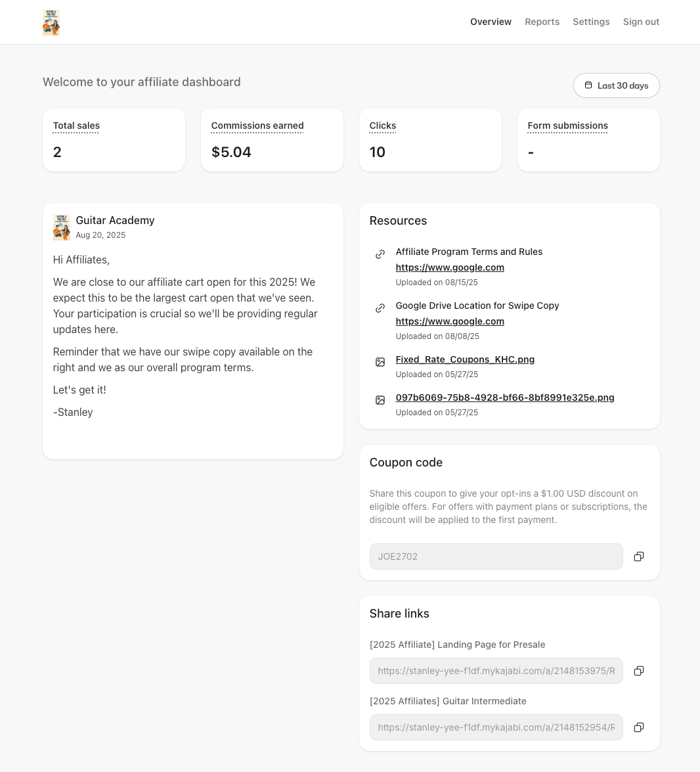Click the Guitar Academy logo in the header
Image resolution: width=700 pixels, height=772 pixels.
point(51,22)
